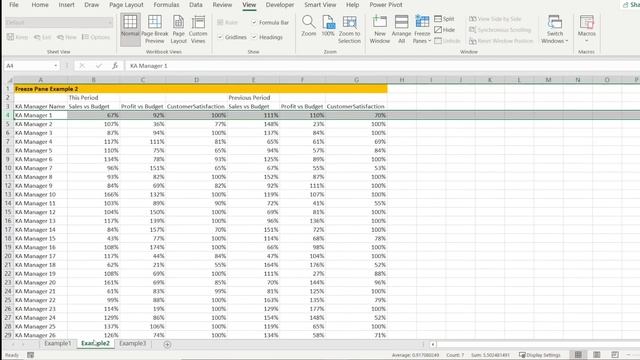
Task: Open Switch Windows dropdown
Action: [555, 29]
